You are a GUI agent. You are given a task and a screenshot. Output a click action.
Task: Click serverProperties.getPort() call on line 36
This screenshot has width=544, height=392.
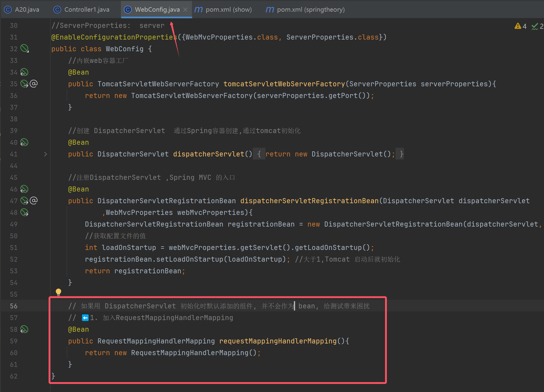tap(312, 96)
